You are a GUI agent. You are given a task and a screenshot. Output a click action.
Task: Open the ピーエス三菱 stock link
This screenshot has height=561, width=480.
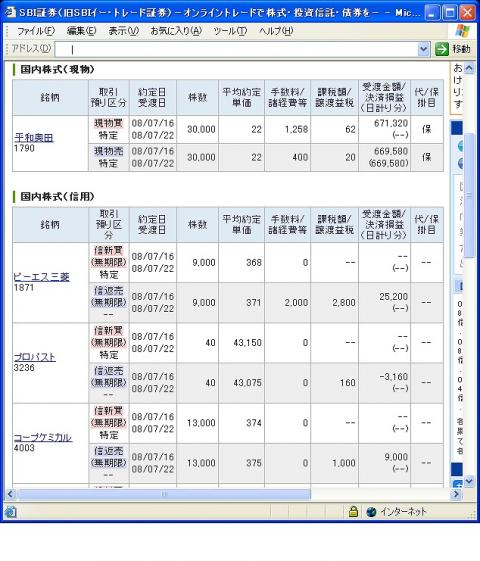41,277
